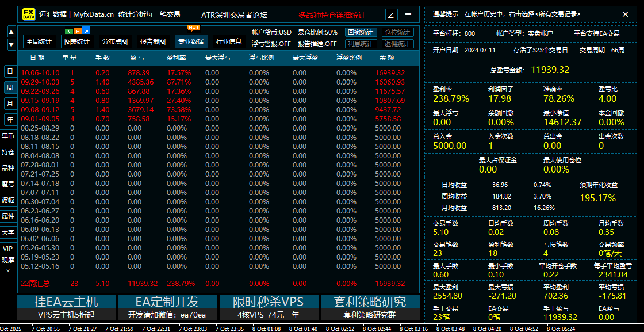The width and height of the screenshot is (644, 332).
Task: Select row 09.08-09.12
Action: [218, 110]
